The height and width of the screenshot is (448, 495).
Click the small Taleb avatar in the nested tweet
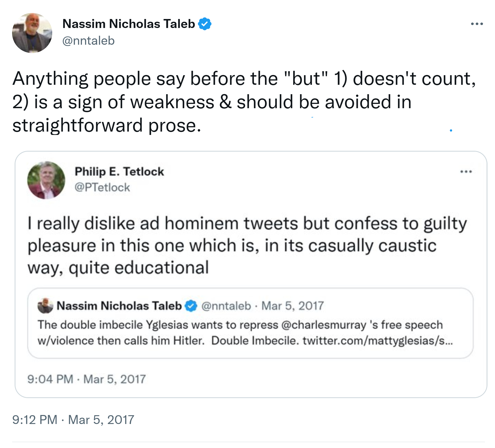point(45,306)
